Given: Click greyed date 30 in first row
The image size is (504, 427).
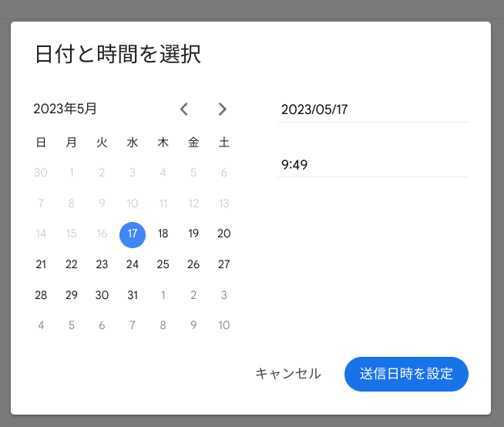Looking at the screenshot, I should tap(41, 173).
